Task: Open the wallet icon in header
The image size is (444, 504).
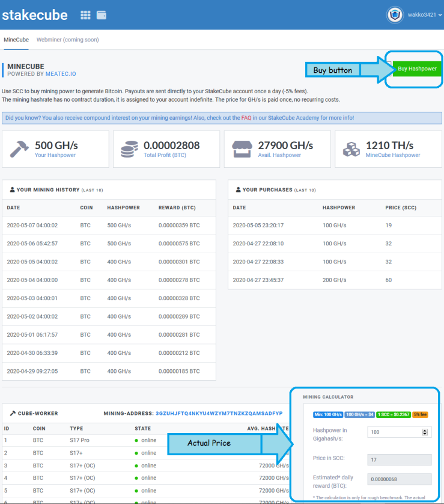Action: (102, 15)
